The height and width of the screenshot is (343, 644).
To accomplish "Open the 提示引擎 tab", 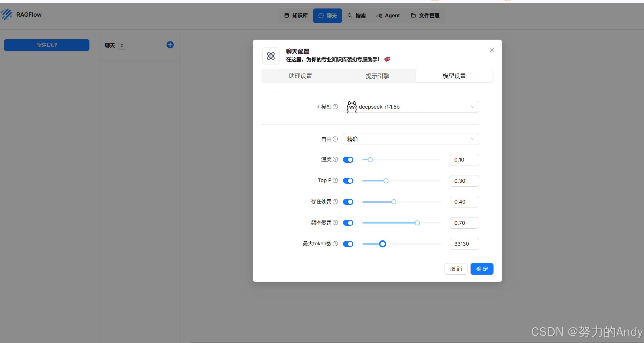I will click(x=377, y=76).
